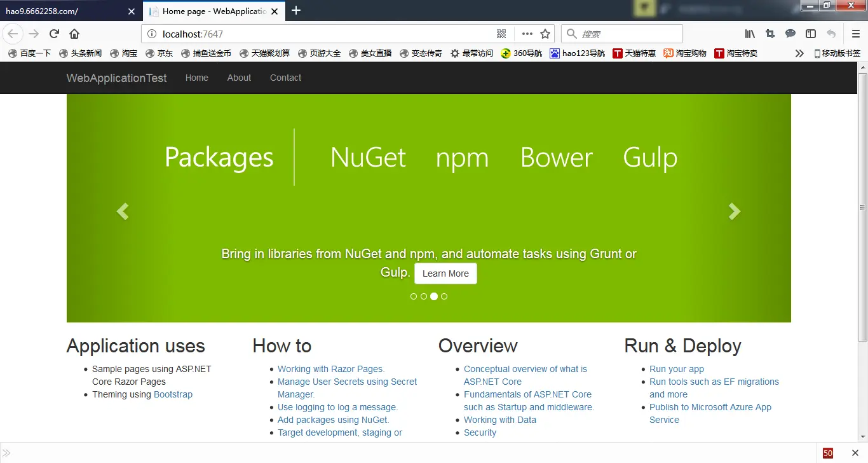Screen dimensions: 868x463
Task: Select the Home page - WebApplication tab
Action: pyautogui.click(x=215, y=11)
